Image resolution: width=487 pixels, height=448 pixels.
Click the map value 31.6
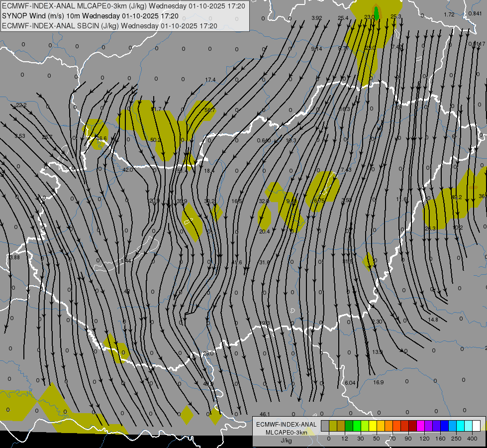[x=264, y=262]
